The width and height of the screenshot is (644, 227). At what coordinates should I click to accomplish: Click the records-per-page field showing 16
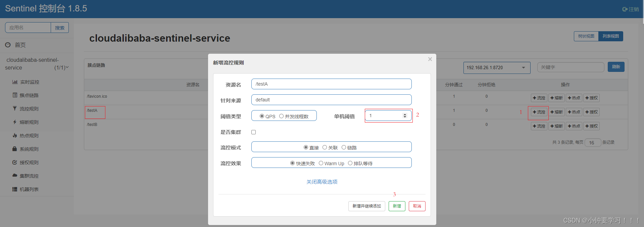(593, 143)
